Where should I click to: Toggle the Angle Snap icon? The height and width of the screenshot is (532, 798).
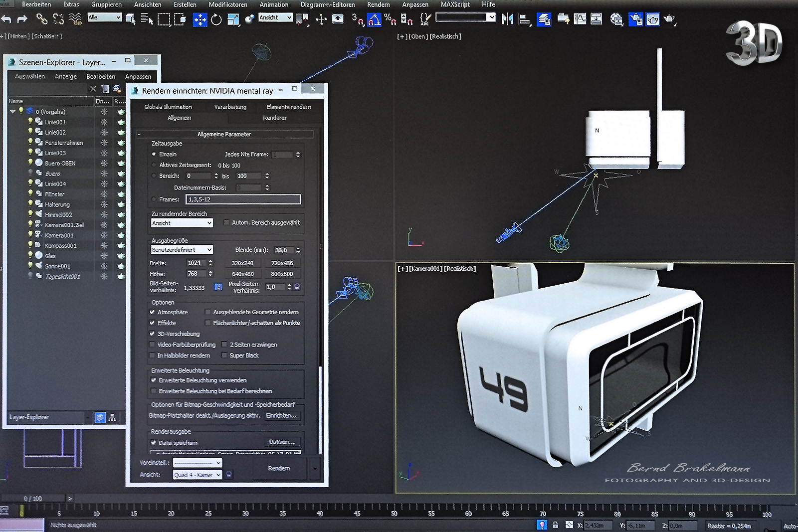point(374,19)
